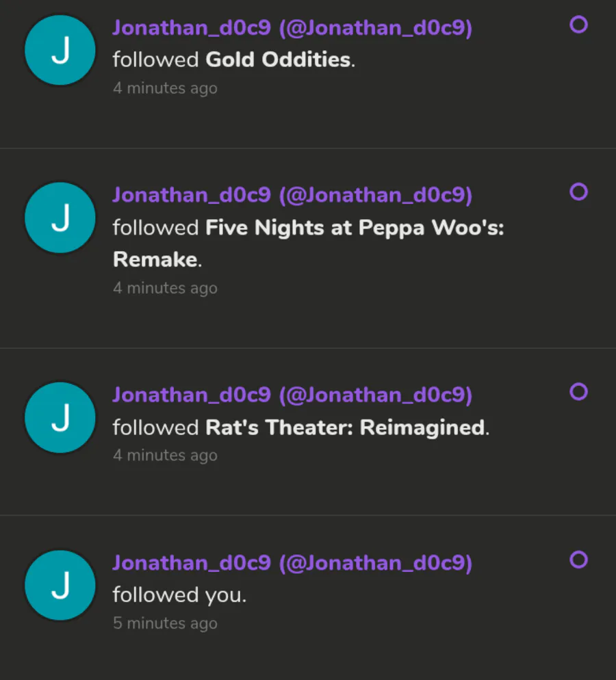
Task: Open Jonathan_d0c9 profile link in Peppa Woo's notification
Action: (292, 195)
